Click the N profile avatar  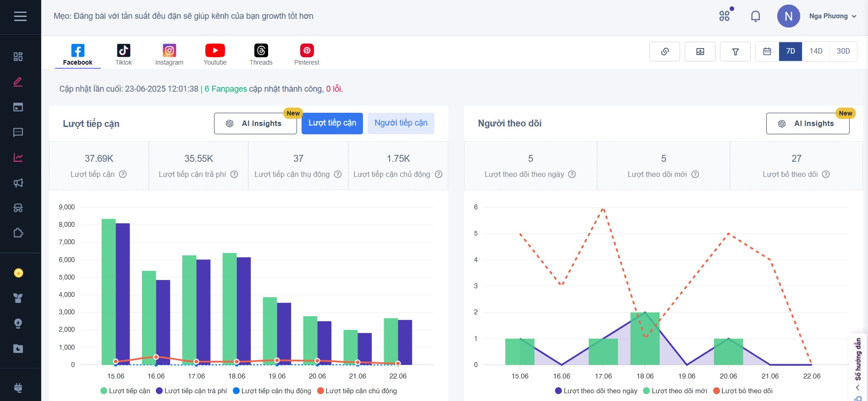point(788,16)
